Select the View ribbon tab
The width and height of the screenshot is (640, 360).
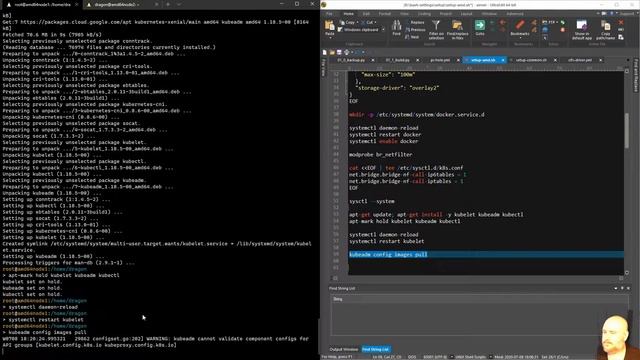point(404,14)
